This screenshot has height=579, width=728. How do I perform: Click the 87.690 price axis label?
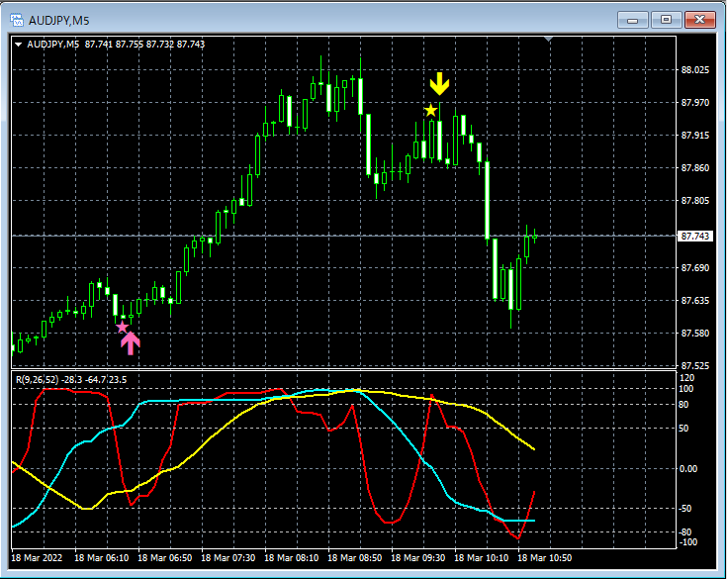coord(695,267)
